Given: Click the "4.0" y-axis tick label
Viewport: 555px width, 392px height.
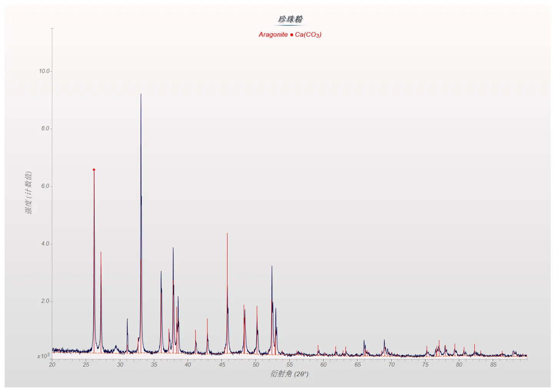Looking at the screenshot, I should pyautogui.click(x=45, y=244).
